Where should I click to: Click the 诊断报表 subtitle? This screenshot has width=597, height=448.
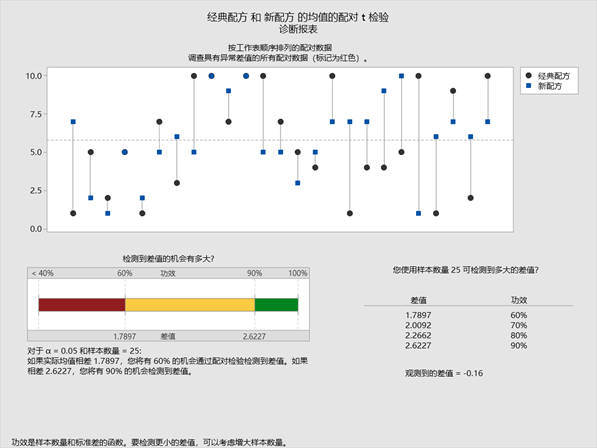(x=298, y=29)
